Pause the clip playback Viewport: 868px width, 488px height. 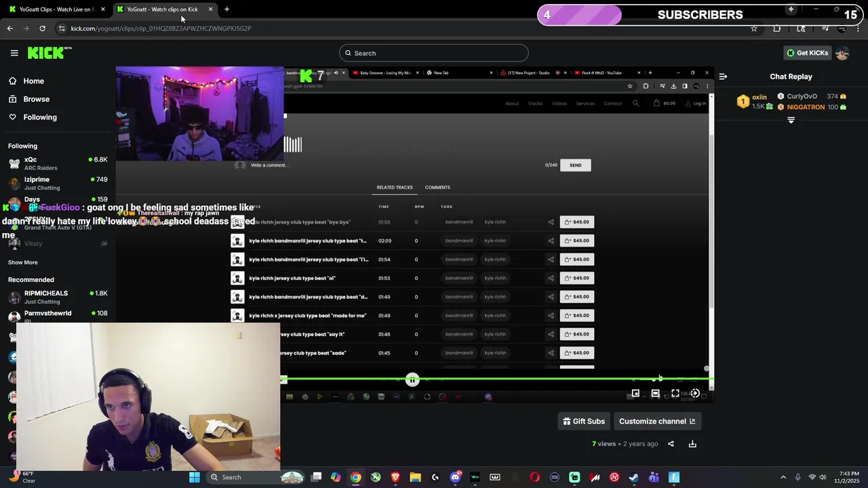tap(412, 380)
